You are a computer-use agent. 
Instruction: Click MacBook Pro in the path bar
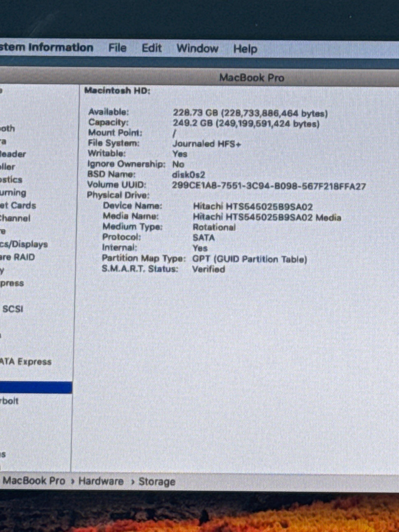click(34, 481)
